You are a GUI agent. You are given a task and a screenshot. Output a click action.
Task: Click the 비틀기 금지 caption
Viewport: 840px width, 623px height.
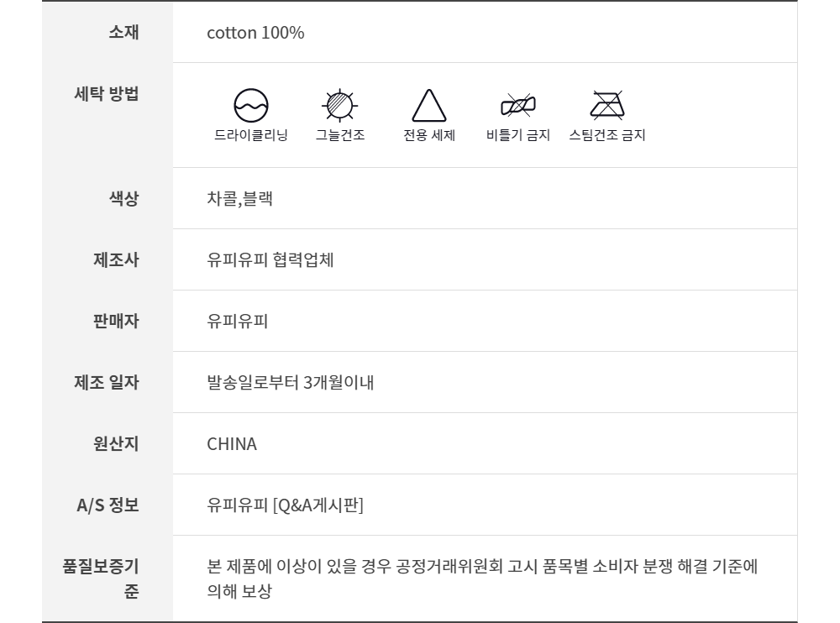click(x=518, y=135)
